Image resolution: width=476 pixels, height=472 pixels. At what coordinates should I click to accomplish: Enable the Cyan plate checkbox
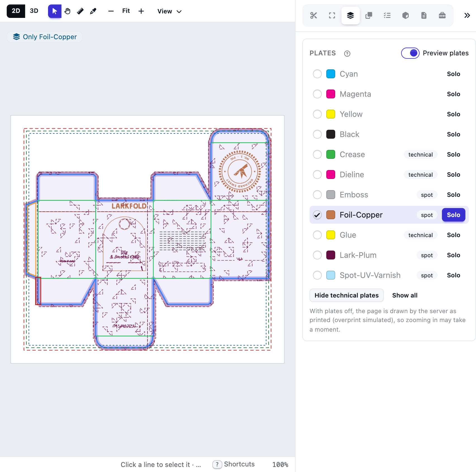point(317,74)
